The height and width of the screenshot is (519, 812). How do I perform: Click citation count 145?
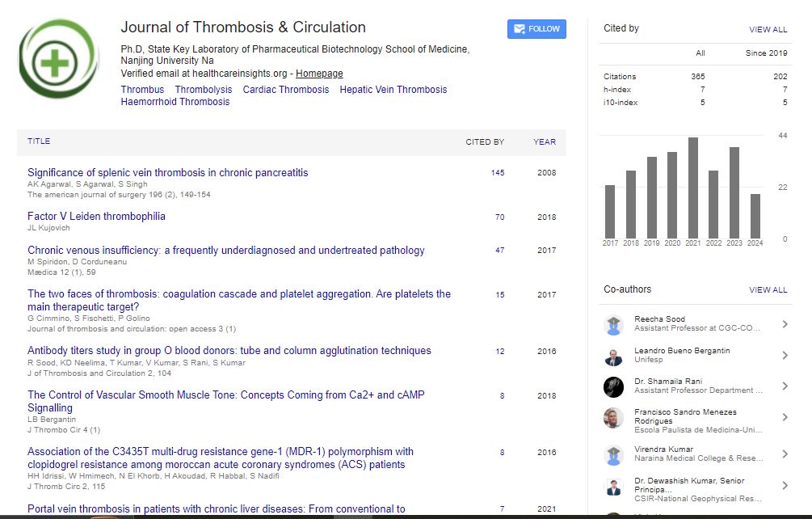[498, 173]
